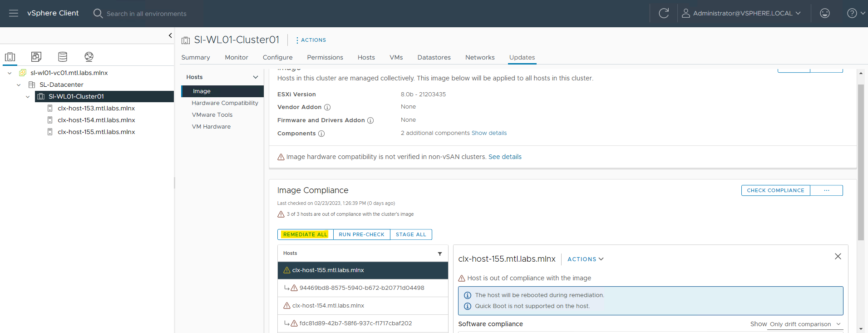Click the RUN PRE-CHECK button
868x333 pixels.
pyautogui.click(x=361, y=234)
